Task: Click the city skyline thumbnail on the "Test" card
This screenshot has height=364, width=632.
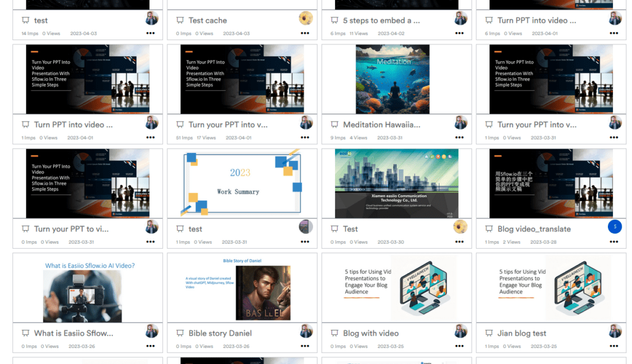Action: (396, 183)
